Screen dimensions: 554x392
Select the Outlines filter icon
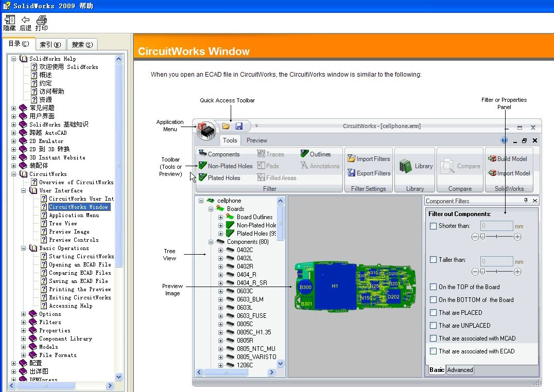pos(305,154)
